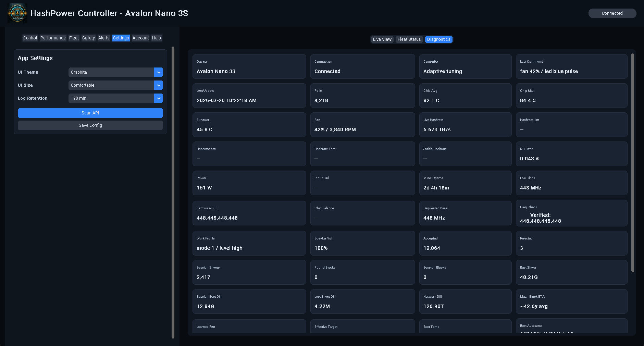Screen dimensions: 644x346
Task: Click the fan 42% / led blue pulse command
Action: click(549, 71)
